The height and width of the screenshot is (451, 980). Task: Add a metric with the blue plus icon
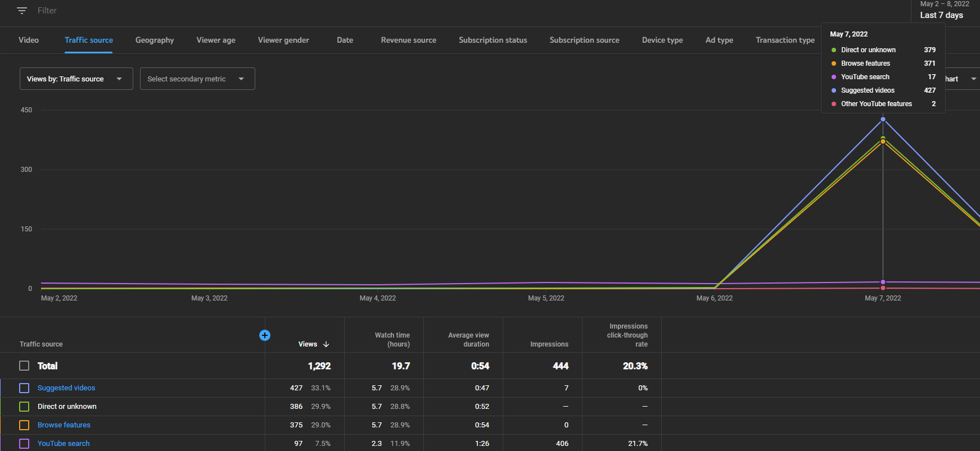coord(265,335)
